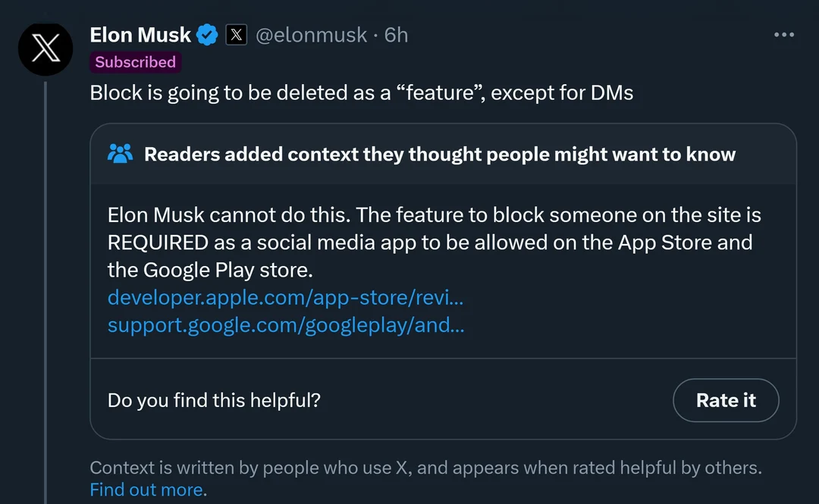This screenshot has width=819, height=504.
Task: Click the verified badge to view verification info
Action: coord(206,34)
